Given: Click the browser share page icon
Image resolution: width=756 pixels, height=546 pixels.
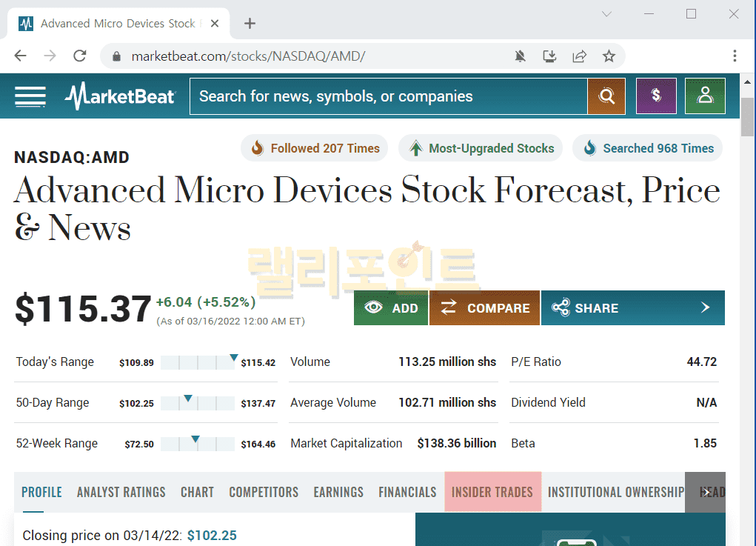Looking at the screenshot, I should point(580,56).
